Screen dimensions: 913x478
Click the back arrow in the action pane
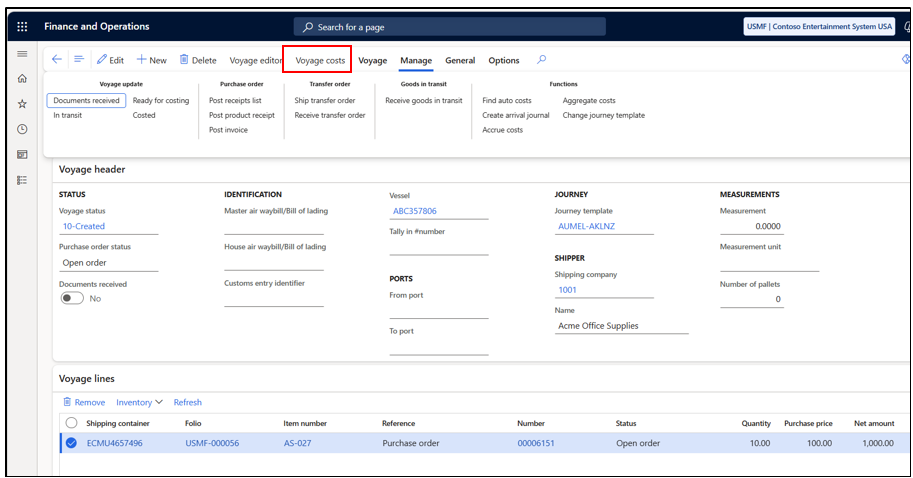(56, 59)
